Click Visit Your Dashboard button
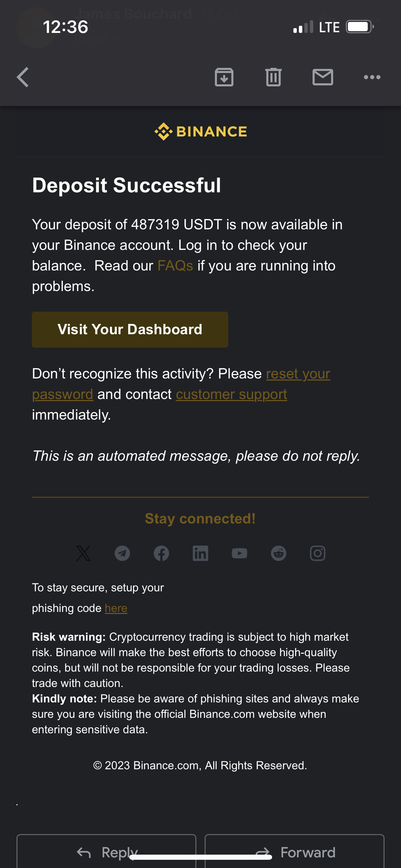Screen dimensions: 401x868 [130, 329]
